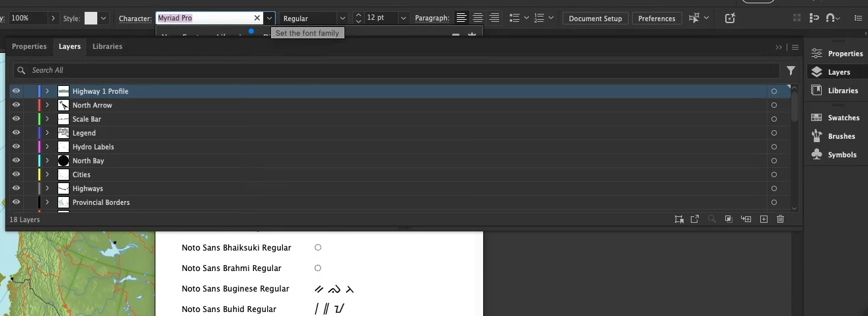Hide the North Bay layer
The width and height of the screenshot is (868, 316).
tap(17, 161)
